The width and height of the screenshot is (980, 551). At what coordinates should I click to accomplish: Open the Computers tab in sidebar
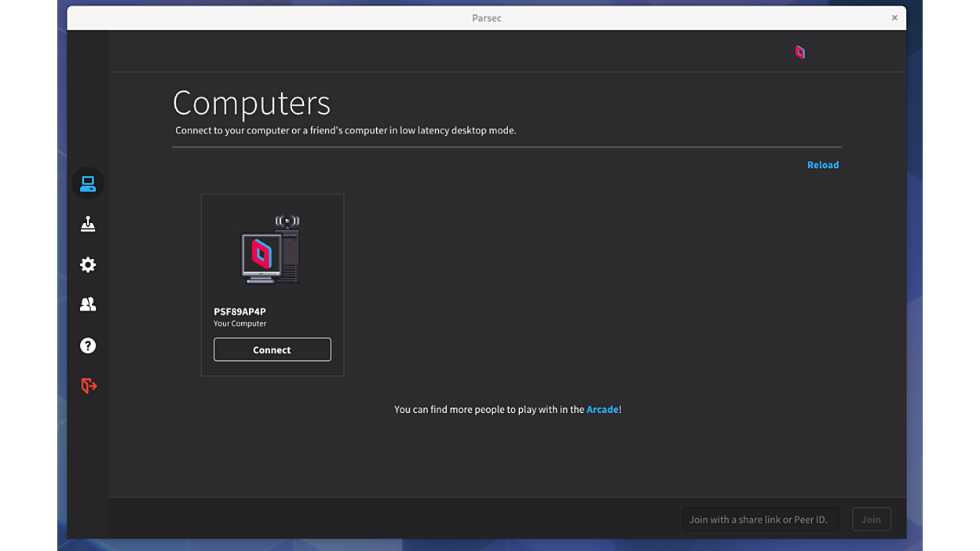pos(88,184)
